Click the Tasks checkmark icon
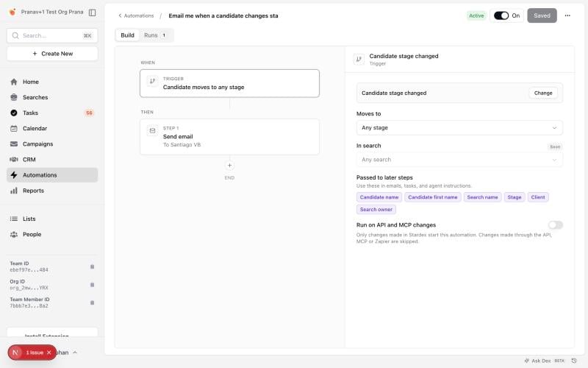 [14, 113]
